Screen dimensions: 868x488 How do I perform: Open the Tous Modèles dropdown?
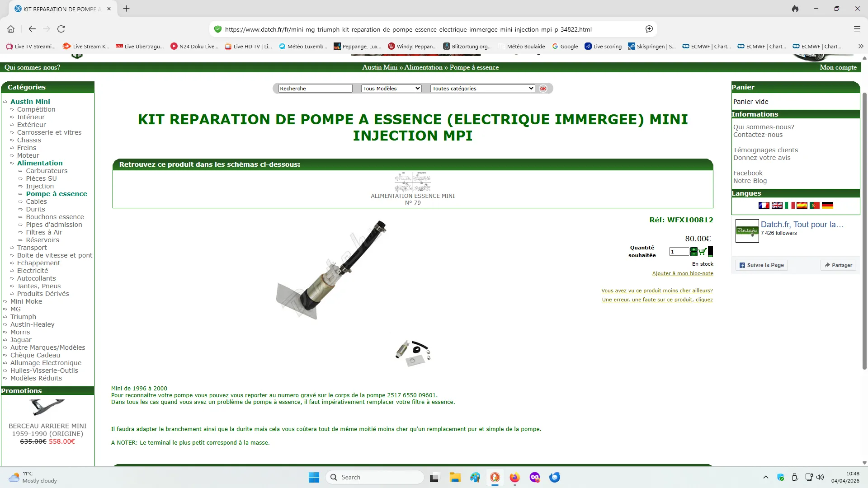click(x=391, y=89)
